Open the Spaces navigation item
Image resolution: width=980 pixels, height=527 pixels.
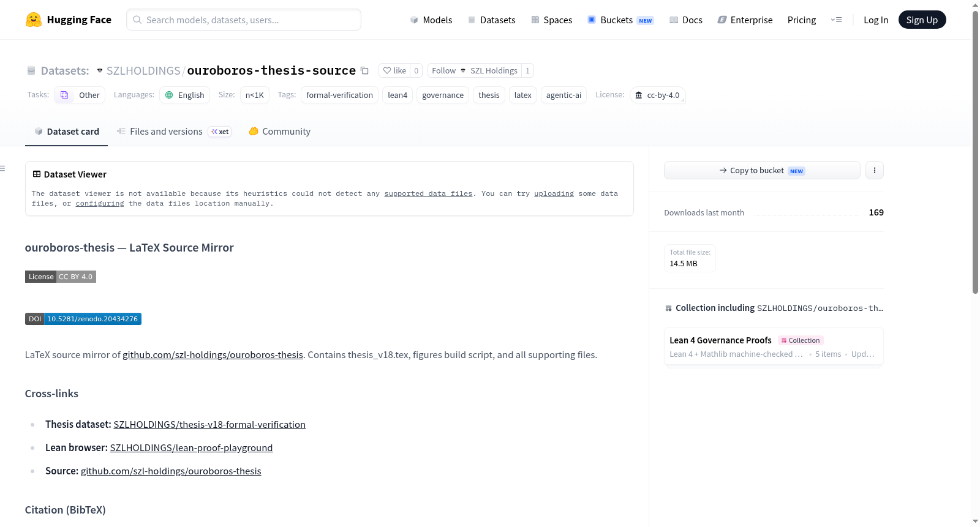551,20
